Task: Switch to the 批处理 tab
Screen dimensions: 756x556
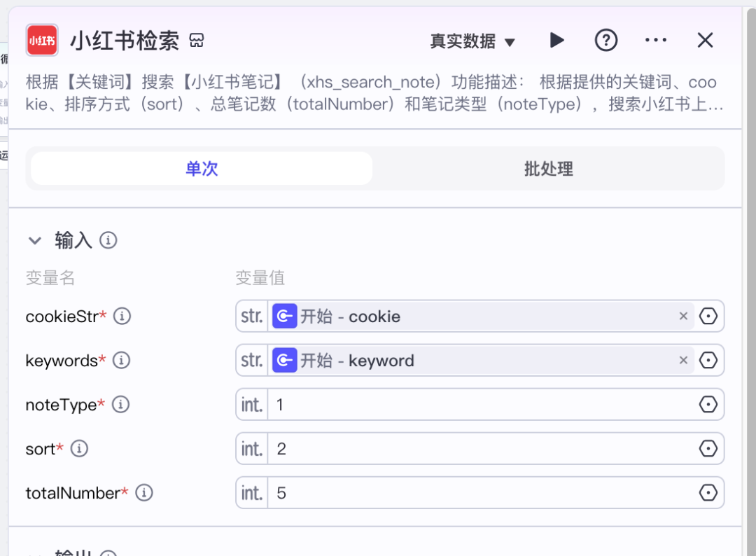Action: [x=548, y=169]
